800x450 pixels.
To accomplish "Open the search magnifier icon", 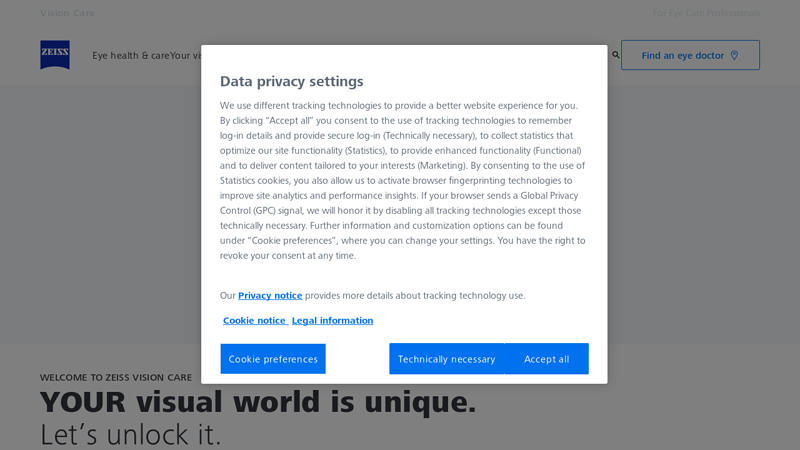I will pyautogui.click(x=616, y=55).
